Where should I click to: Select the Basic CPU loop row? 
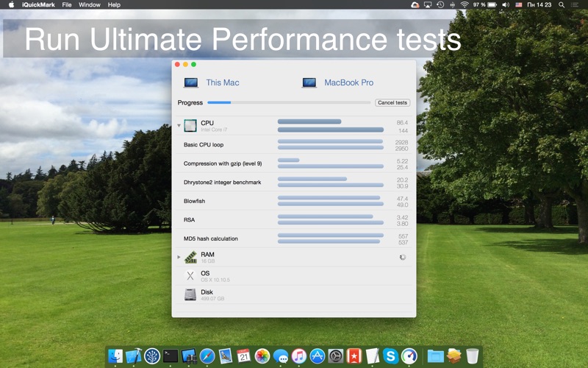tap(293, 144)
